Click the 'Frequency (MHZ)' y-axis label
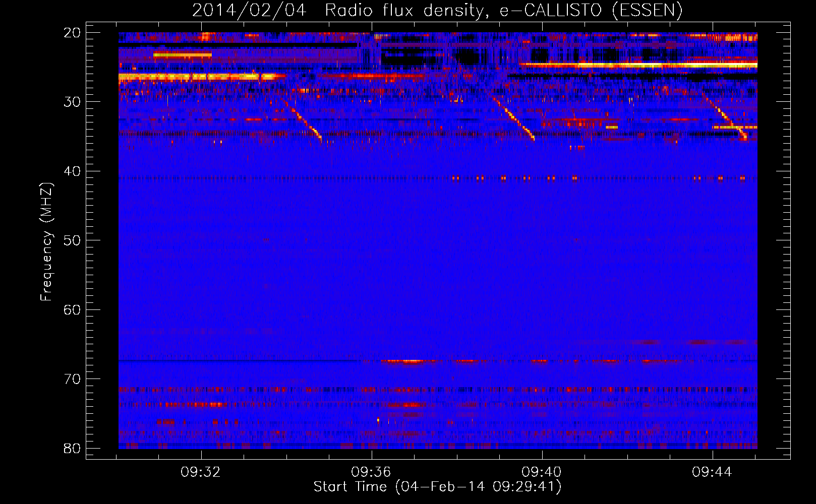Screen dimensions: 816x504 tap(46, 242)
